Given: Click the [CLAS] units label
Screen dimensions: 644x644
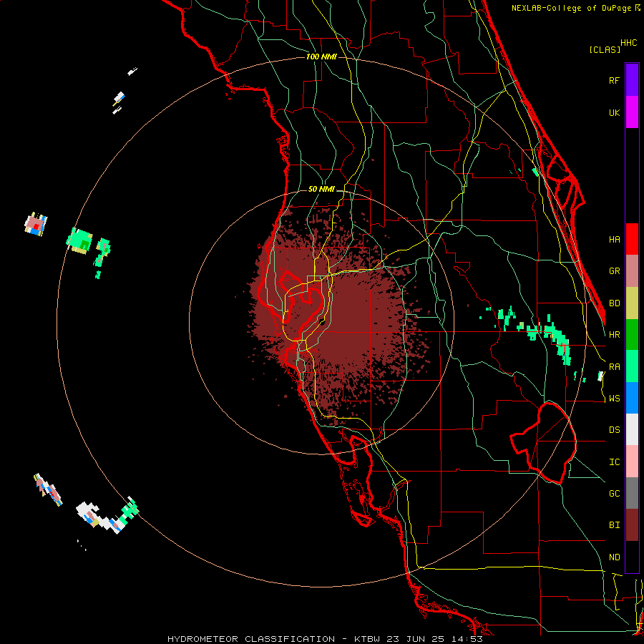Looking at the screenshot, I should 605,49.
